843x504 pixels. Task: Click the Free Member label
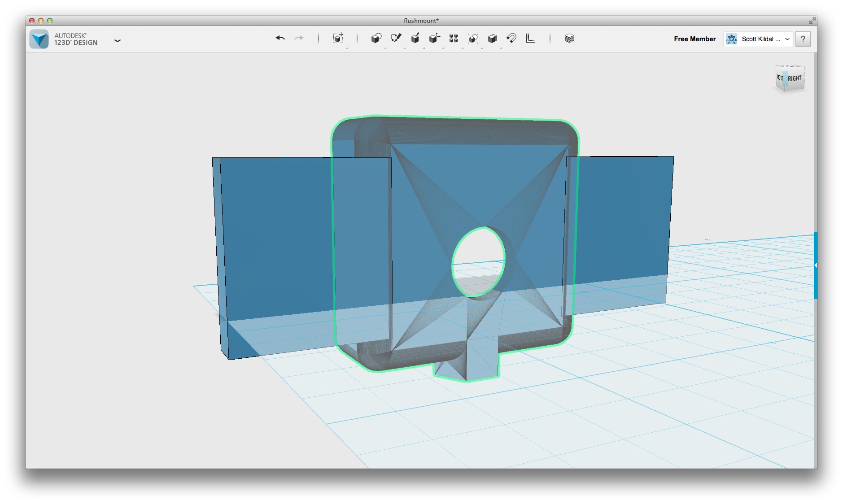pyautogui.click(x=694, y=39)
